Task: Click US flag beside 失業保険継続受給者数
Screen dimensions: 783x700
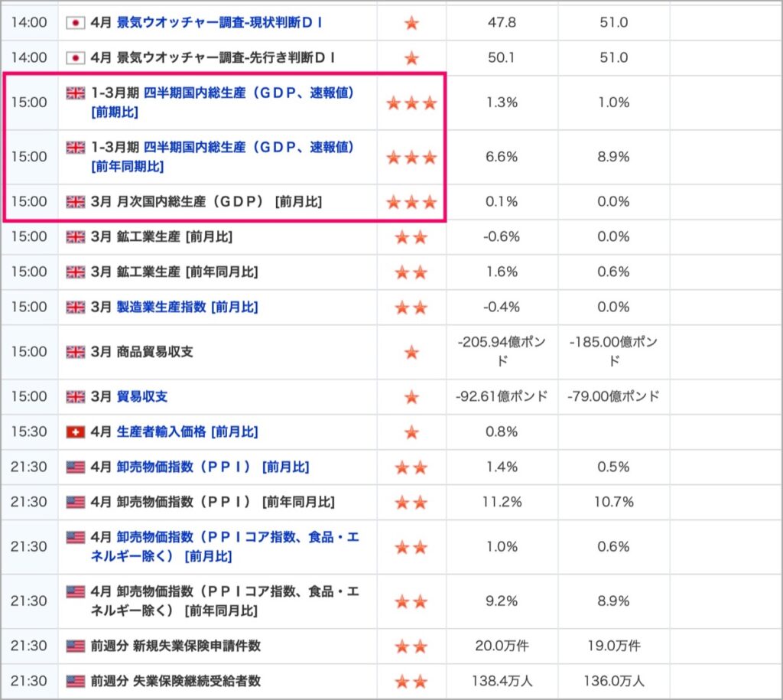Action: (76, 681)
